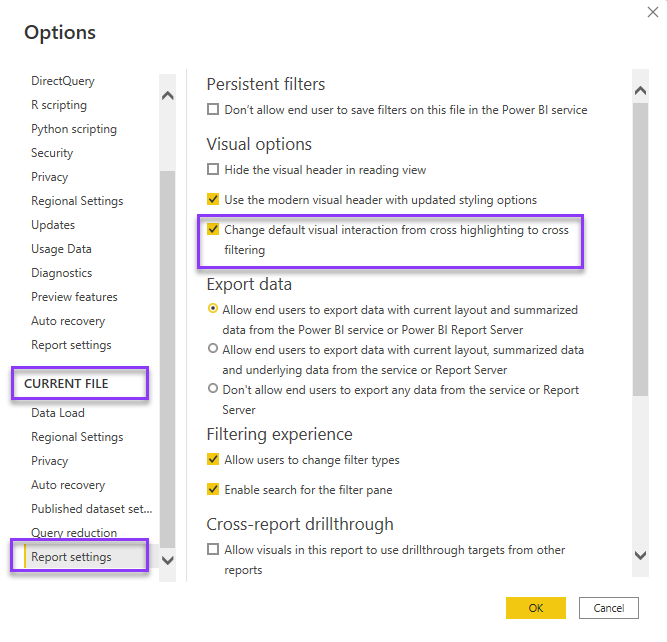This screenshot has height=642, width=667.
Task: Click the Export data heading
Action: [249, 284]
